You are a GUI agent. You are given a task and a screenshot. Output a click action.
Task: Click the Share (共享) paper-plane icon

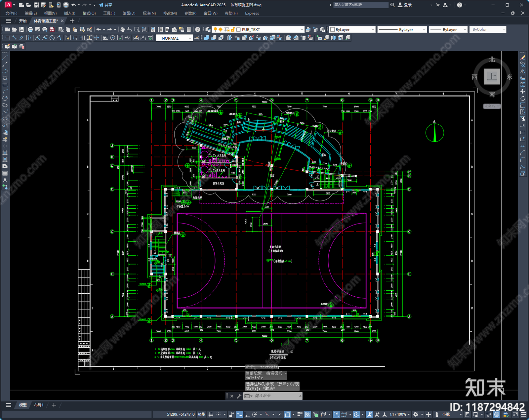(x=101, y=5)
